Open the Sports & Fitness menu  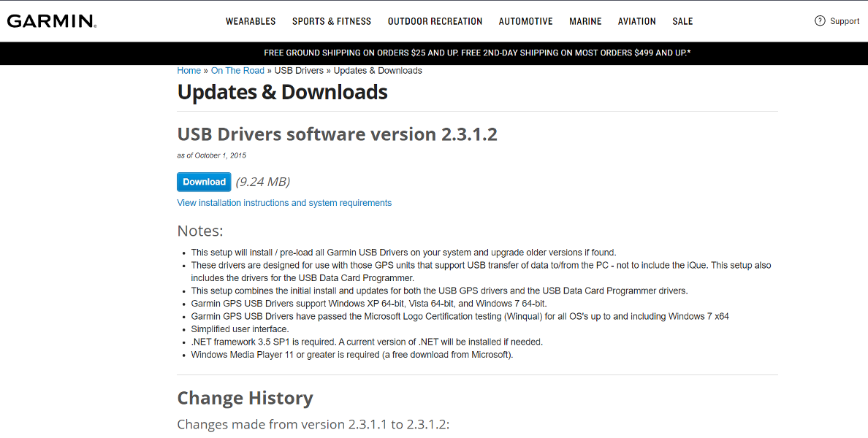(x=332, y=21)
